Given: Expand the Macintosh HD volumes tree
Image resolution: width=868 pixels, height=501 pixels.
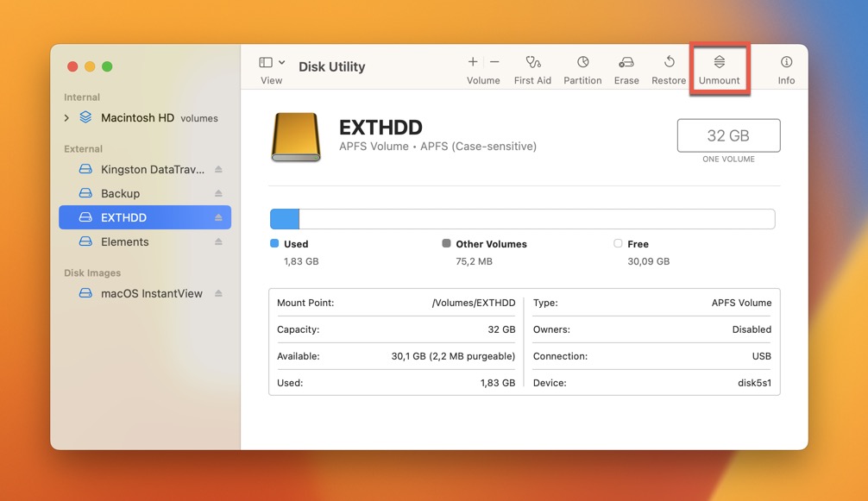Looking at the screenshot, I should point(67,118).
